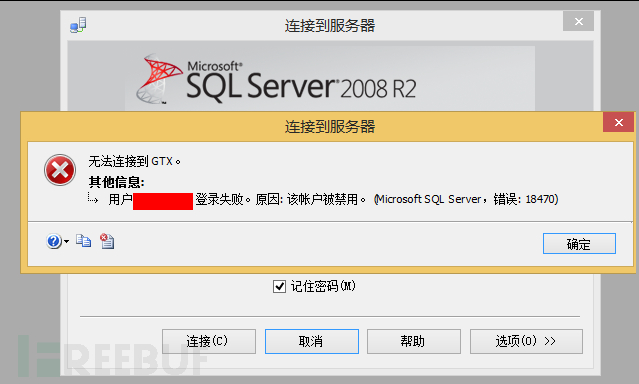Click the 其他信息 arrow icon
This screenshot has height=384, width=639.
pyautogui.click(x=93, y=199)
